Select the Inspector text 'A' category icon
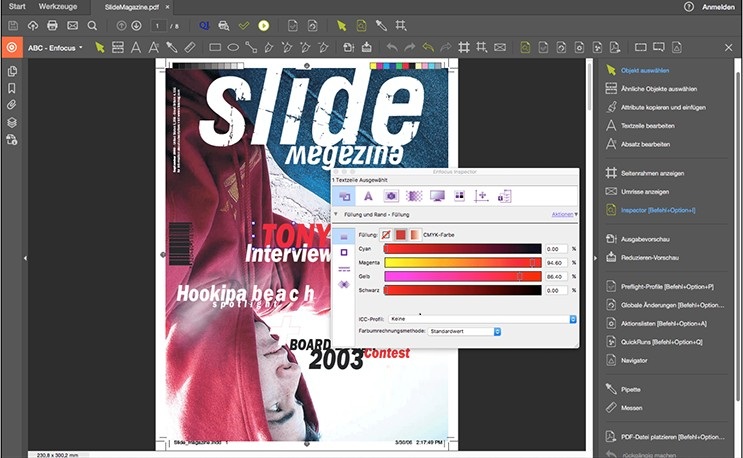Image resolution: width=743 pixels, height=458 pixels. 368,196
